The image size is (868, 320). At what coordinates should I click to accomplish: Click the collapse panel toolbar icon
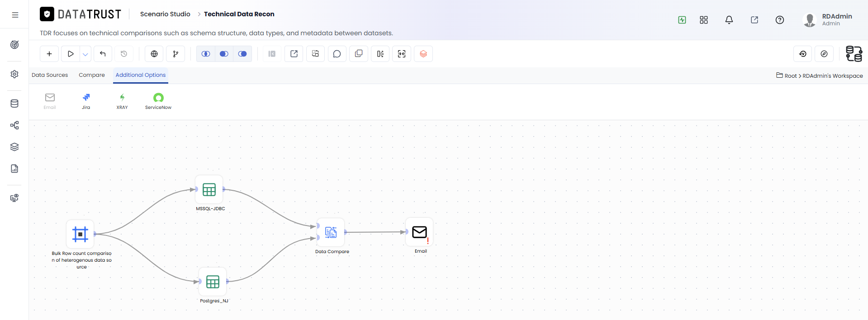[x=272, y=54]
